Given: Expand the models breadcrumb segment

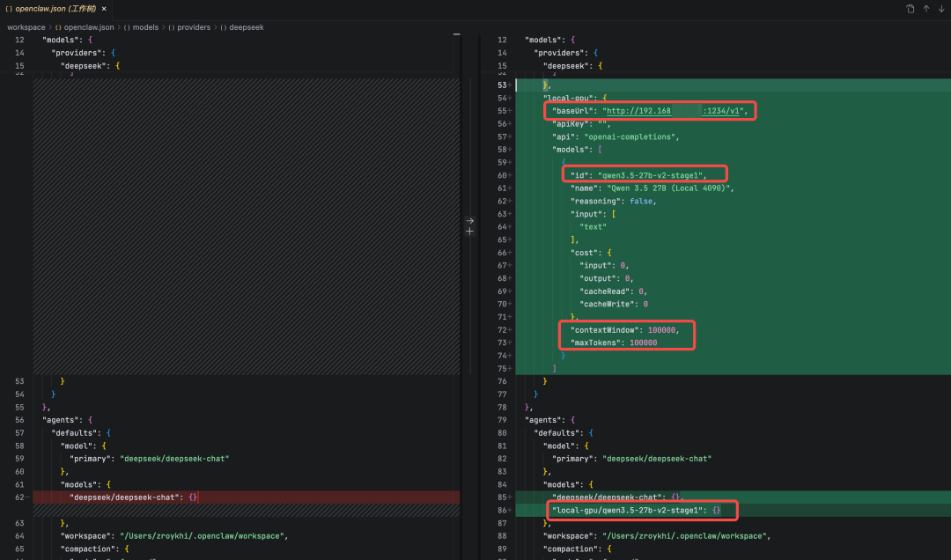Looking at the screenshot, I should point(145,27).
